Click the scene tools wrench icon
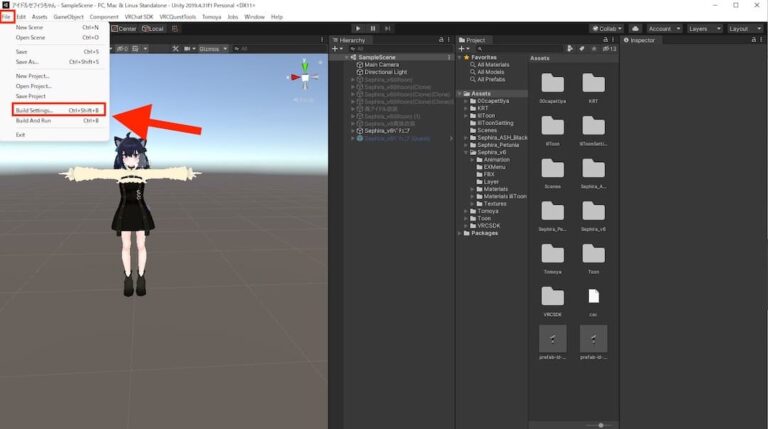The height and width of the screenshot is (429, 768). click(175, 48)
